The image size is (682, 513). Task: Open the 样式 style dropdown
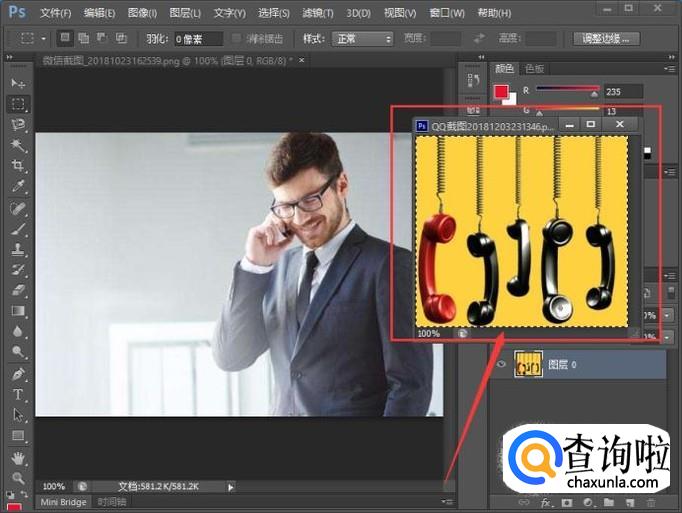click(x=362, y=39)
